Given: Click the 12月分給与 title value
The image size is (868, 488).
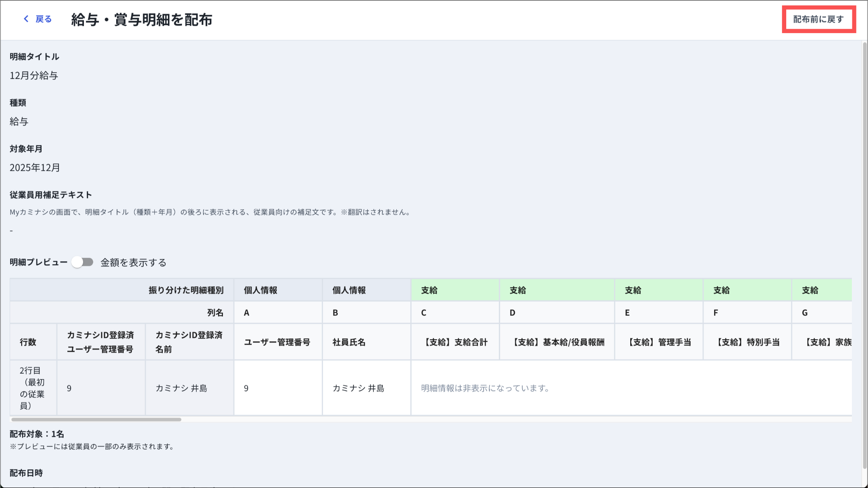Looking at the screenshot, I should [x=34, y=75].
